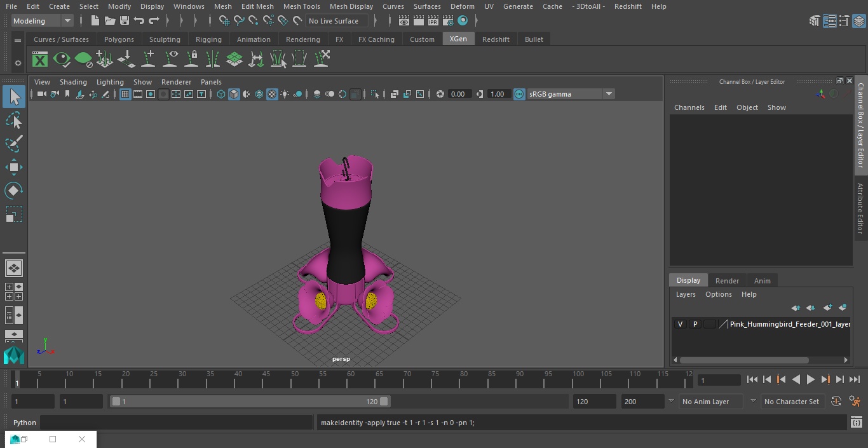Viewport: 868px width, 448px height.
Task: Toggle use all lights bulb icon
Action: (285, 94)
